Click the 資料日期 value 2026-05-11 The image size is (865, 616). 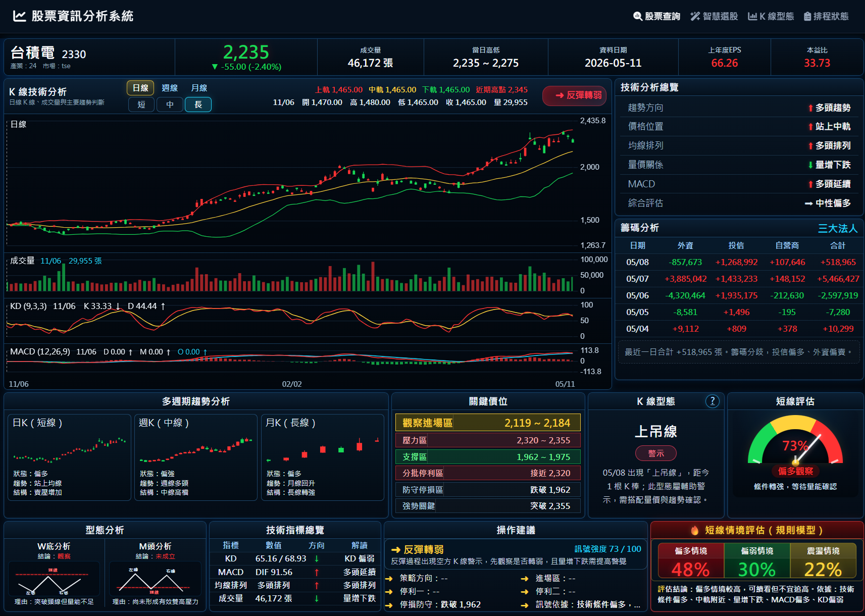pyautogui.click(x=613, y=63)
